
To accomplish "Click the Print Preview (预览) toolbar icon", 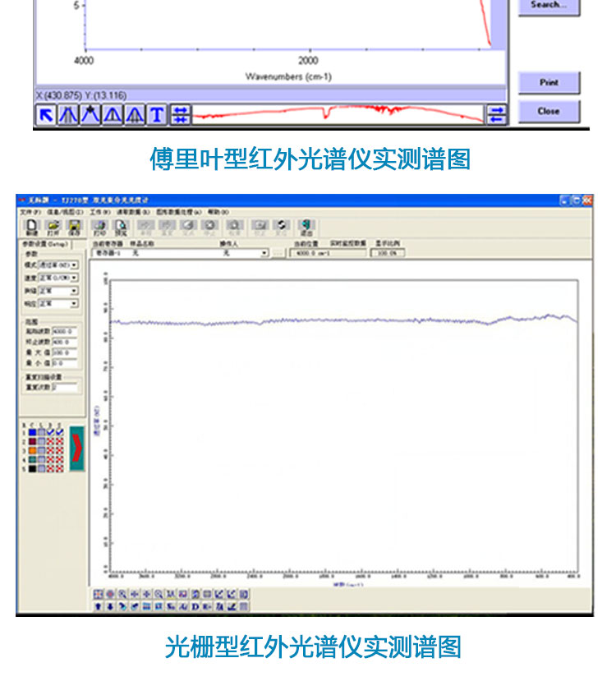I will 122,227.
